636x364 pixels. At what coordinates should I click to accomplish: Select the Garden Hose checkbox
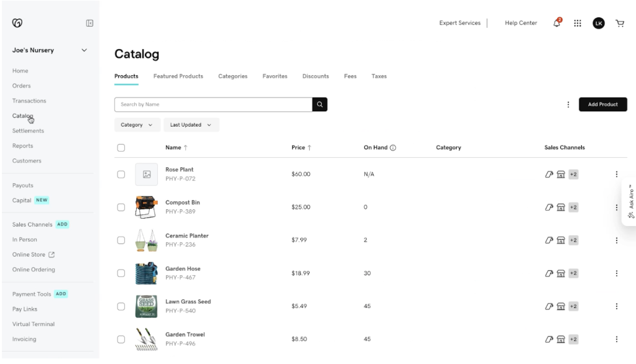tap(121, 273)
